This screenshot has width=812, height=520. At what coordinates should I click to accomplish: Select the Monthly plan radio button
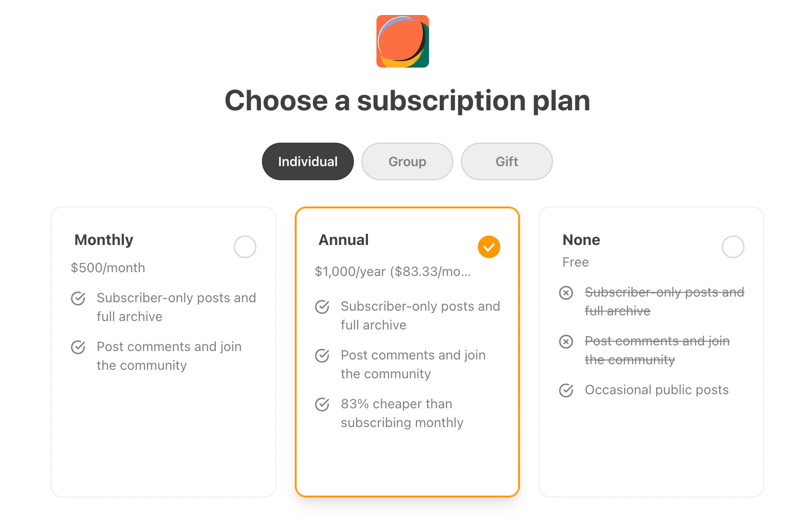[245, 246]
